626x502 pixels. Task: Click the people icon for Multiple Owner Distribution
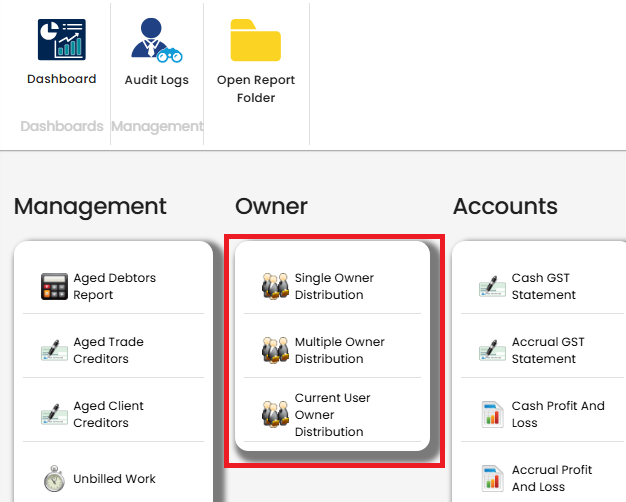[x=275, y=351]
